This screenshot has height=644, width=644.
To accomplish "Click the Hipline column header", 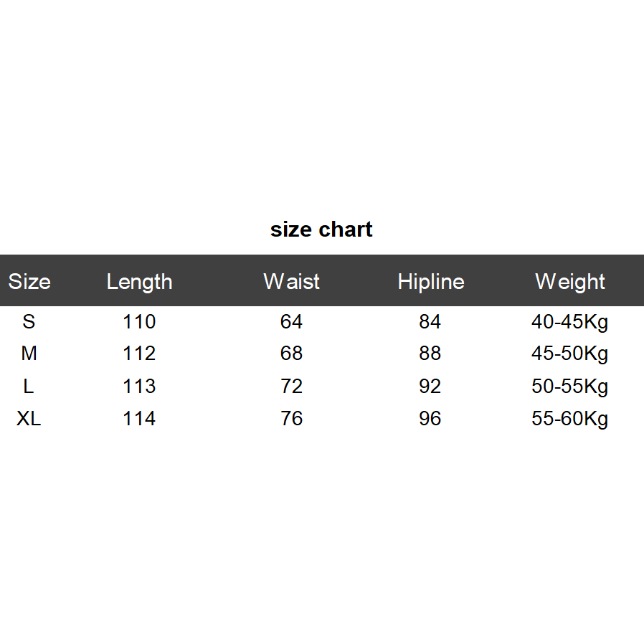I will (430, 281).
